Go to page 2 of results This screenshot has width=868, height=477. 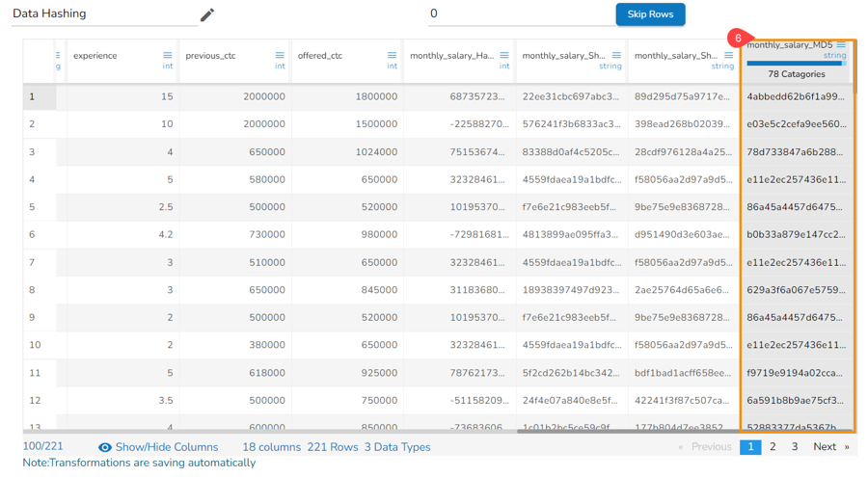[x=773, y=447]
